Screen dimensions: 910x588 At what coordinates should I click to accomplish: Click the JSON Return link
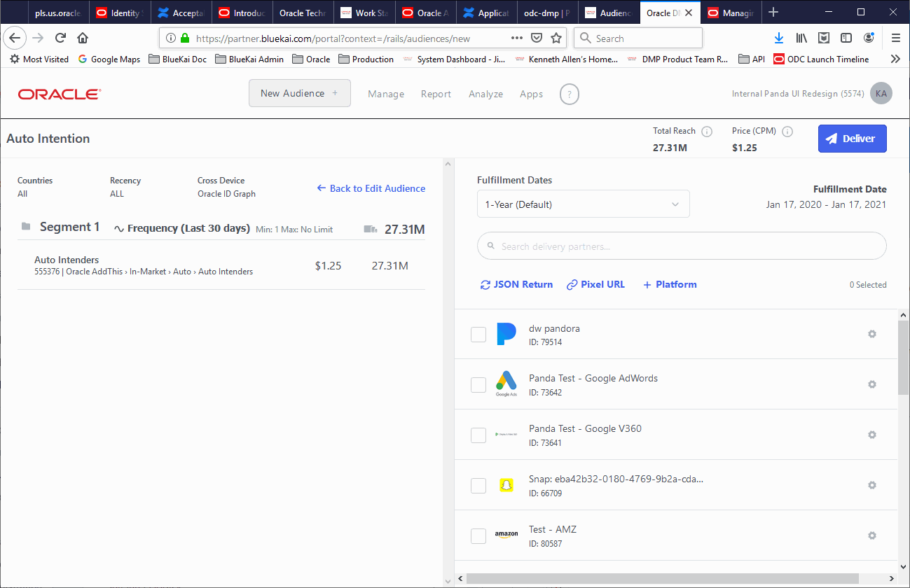(x=516, y=284)
